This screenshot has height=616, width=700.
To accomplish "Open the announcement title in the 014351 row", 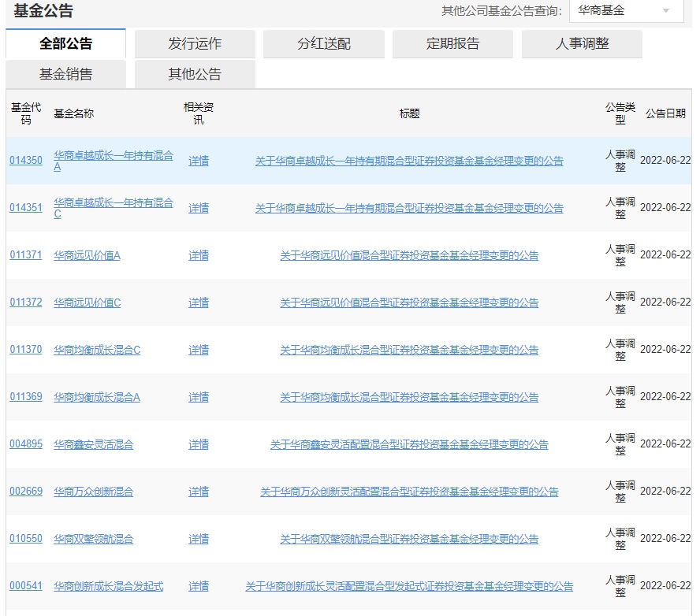I will [409, 208].
